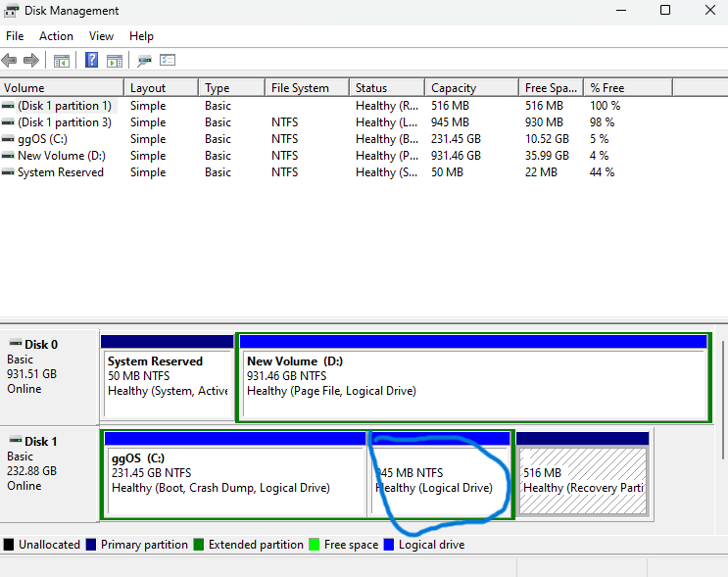Sort by the Free Space column header
728x577 pixels.
coord(551,88)
